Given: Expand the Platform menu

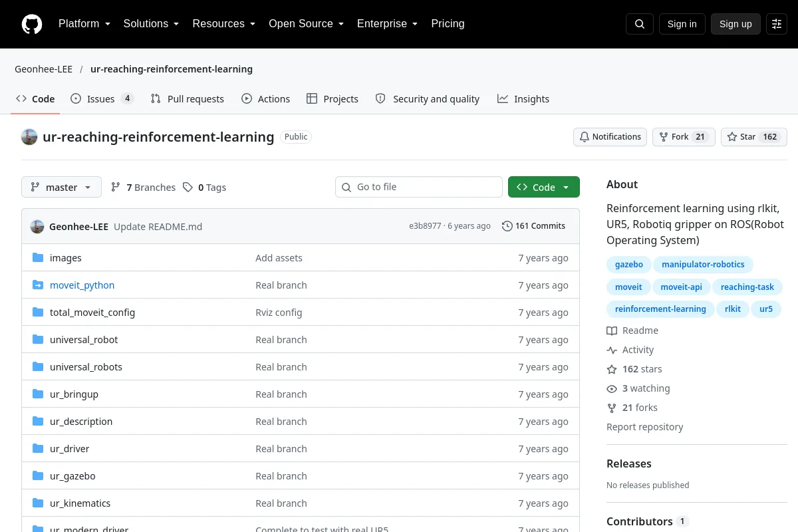Looking at the screenshot, I should [84, 24].
